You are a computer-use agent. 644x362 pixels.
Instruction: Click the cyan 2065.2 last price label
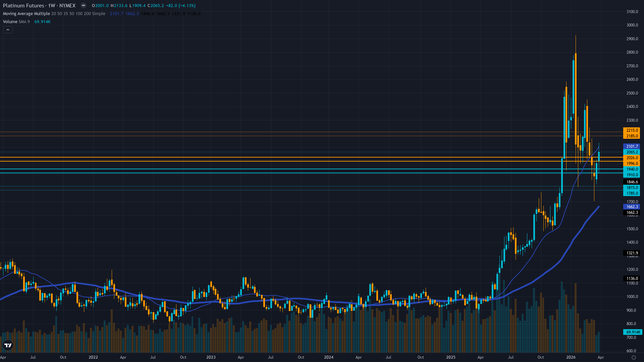click(632, 152)
